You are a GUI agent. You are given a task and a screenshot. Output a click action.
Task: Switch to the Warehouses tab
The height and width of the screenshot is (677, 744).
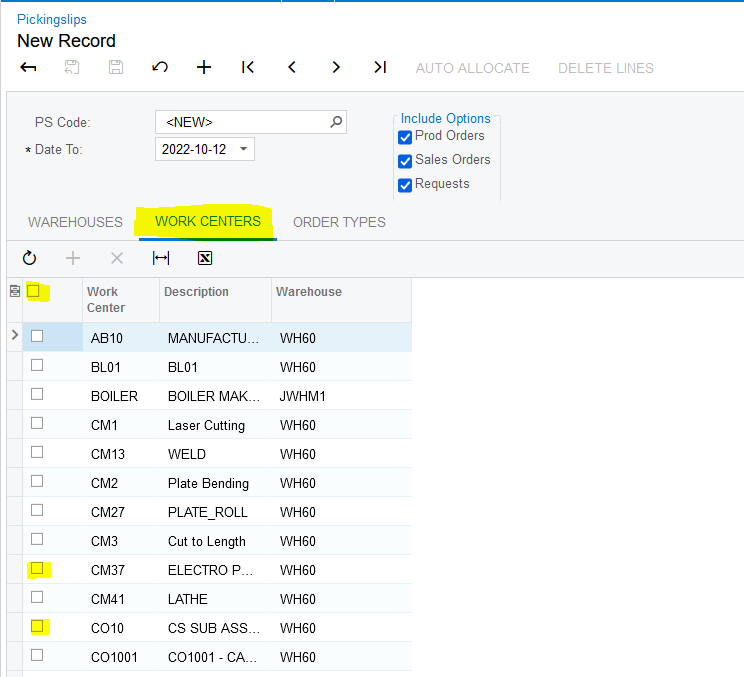tap(75, 222)
